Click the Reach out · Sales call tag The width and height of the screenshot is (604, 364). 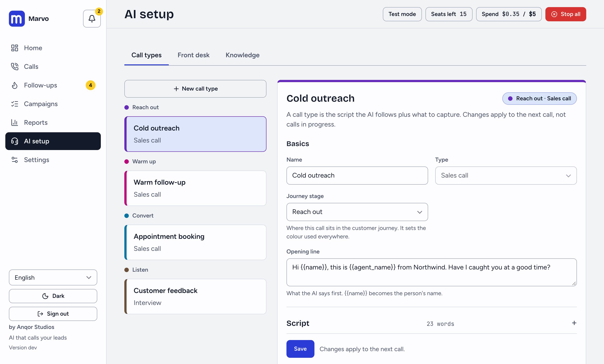[x=539, y=99]
